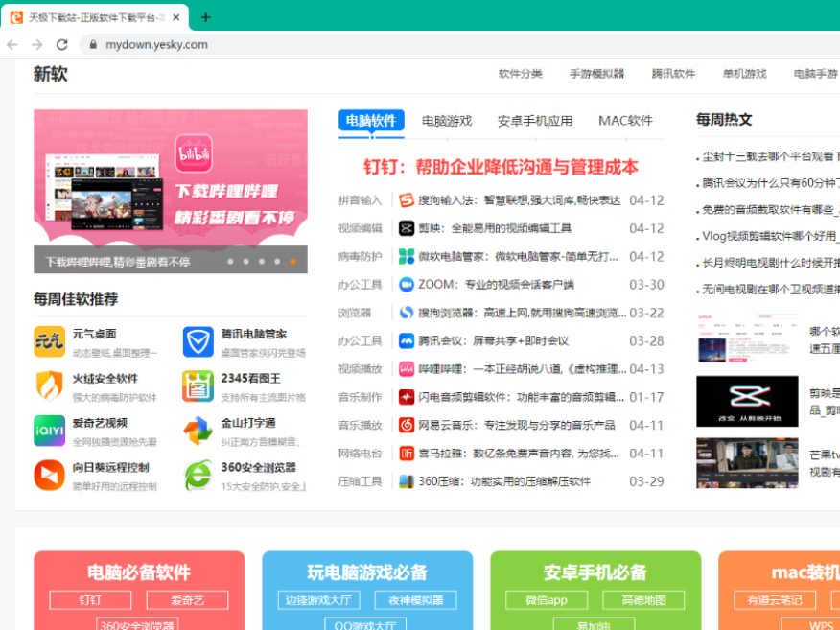Click the 网易云音乐 icon in the list

click(407, 426)
